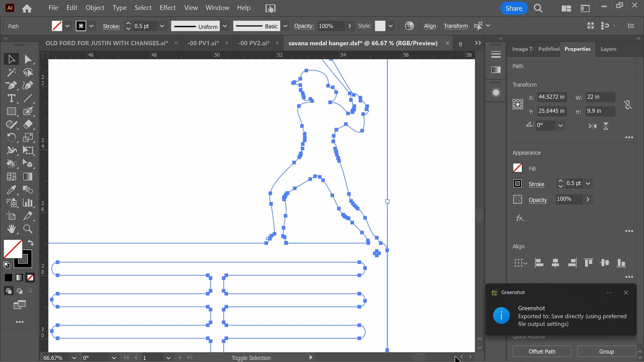Select the Artboard tool
The height and width of the screenshot is (362, 644).
click(11, 216)
